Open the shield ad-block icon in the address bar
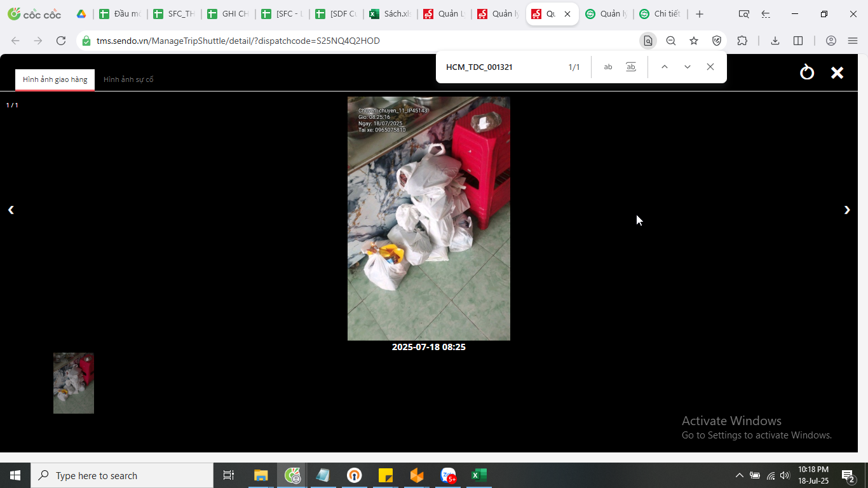 tap(717, 41)
